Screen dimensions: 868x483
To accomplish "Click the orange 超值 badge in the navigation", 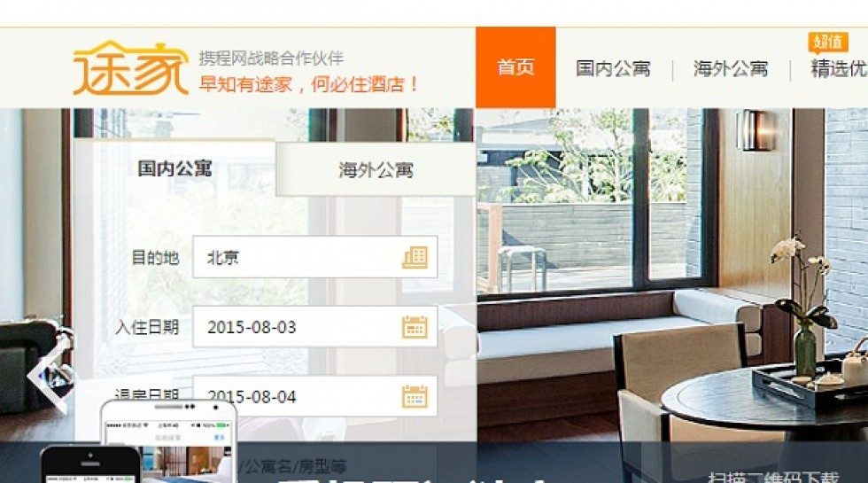I will 826,43.
